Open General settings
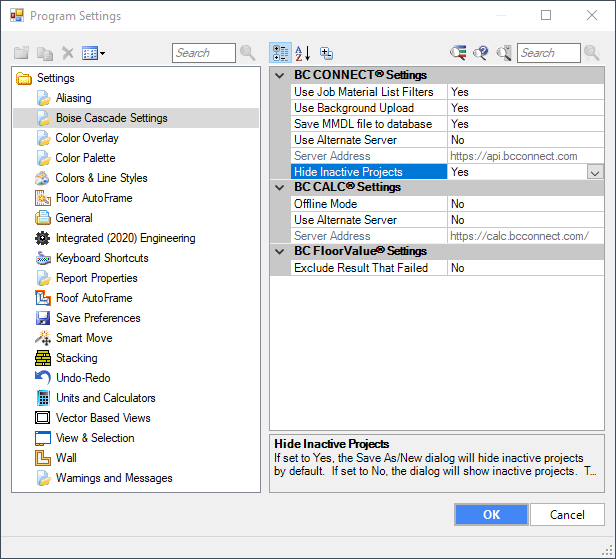Viewport: 616px width, 559px height. pos(74,218)
